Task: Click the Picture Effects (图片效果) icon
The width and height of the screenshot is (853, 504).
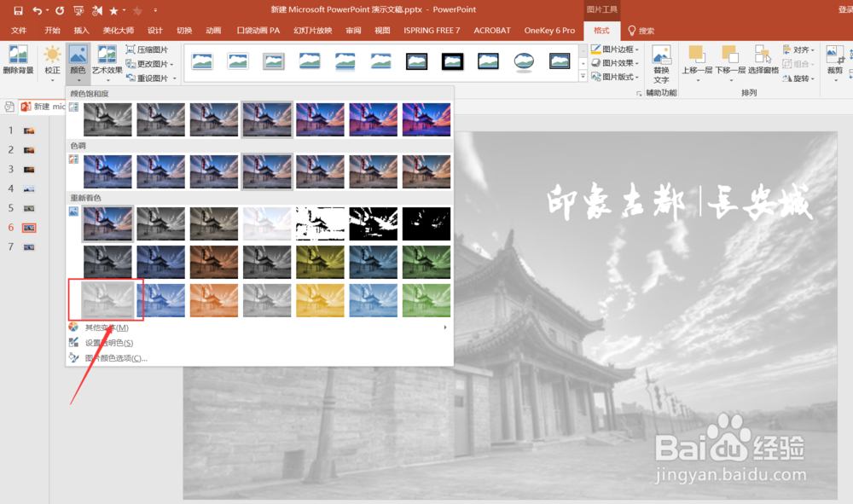Action: (x=616, y=63)
